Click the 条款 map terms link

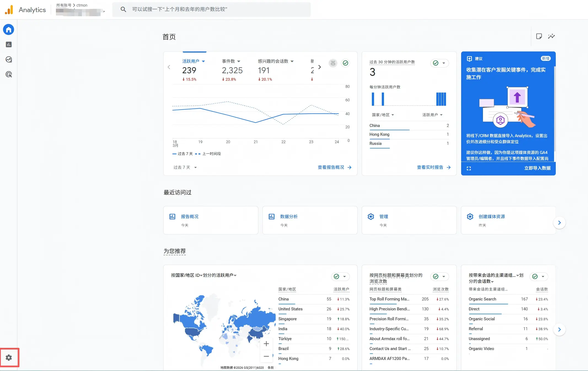click(x=271, y=368)
